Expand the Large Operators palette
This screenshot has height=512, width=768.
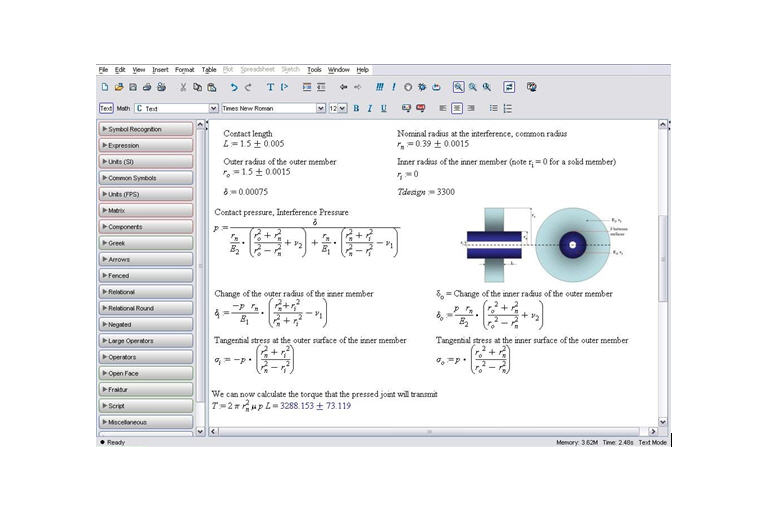coord(146,341)
